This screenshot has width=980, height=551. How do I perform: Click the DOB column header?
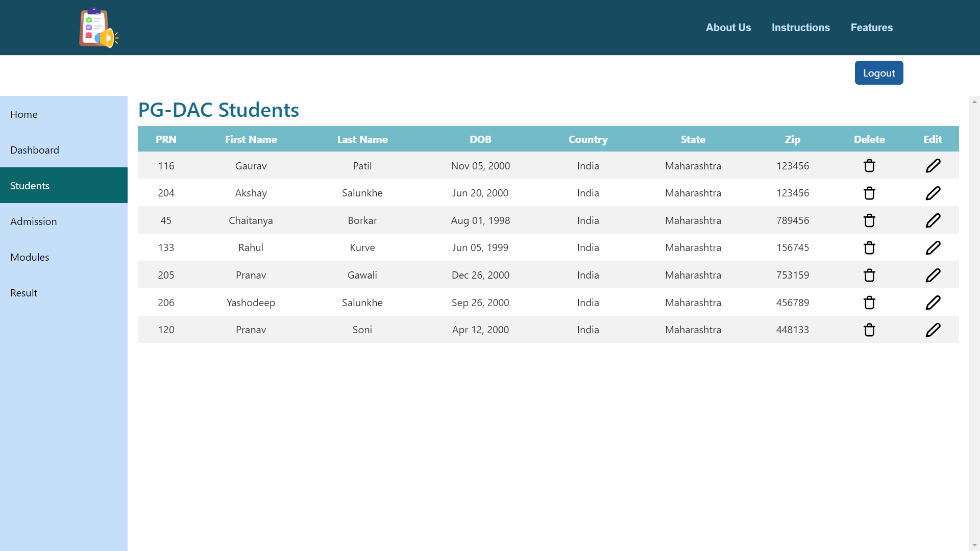(480, 139)
